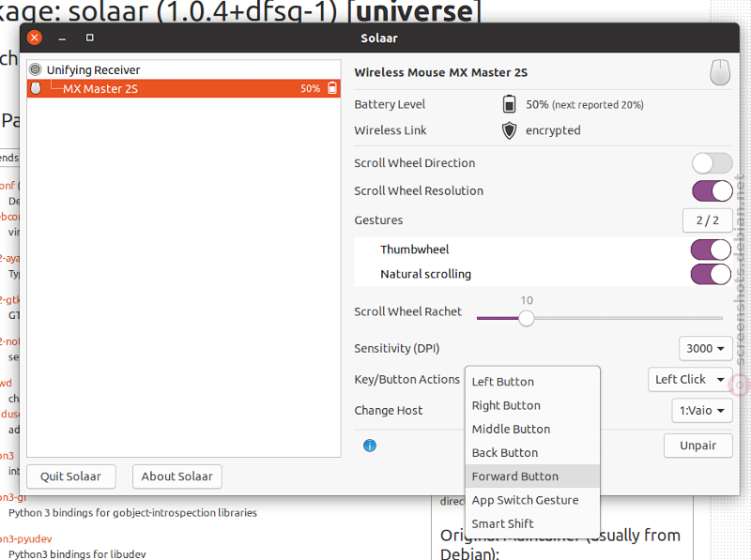Click "Python3 bindings for libudev" in the browser page
Screen dimensions: 751x560
(77, 554)
